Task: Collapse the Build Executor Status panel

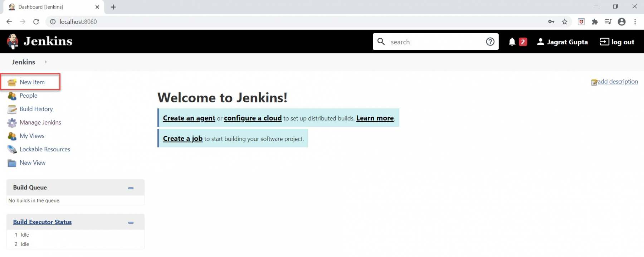Action: point(131,223)
